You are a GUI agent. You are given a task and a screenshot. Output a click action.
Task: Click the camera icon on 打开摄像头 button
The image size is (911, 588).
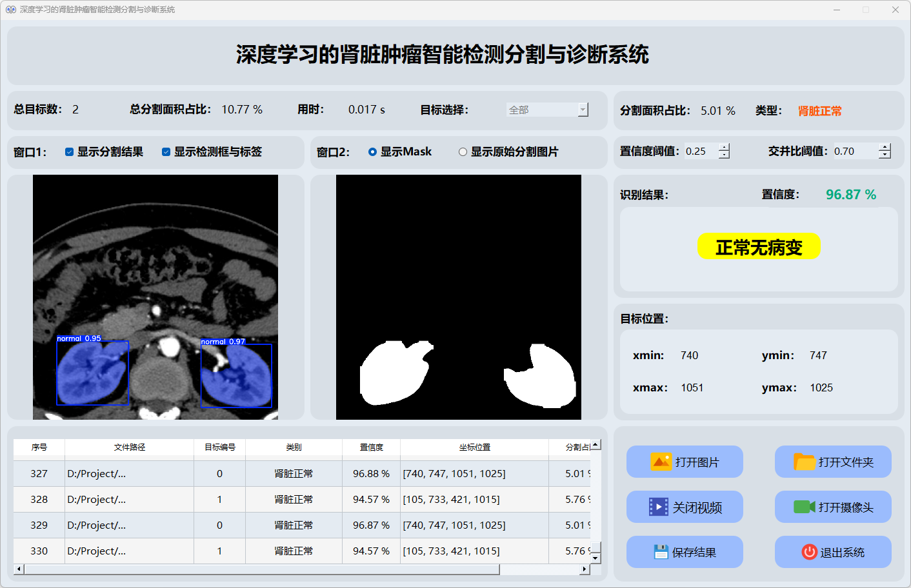click(x=804, y=507)
